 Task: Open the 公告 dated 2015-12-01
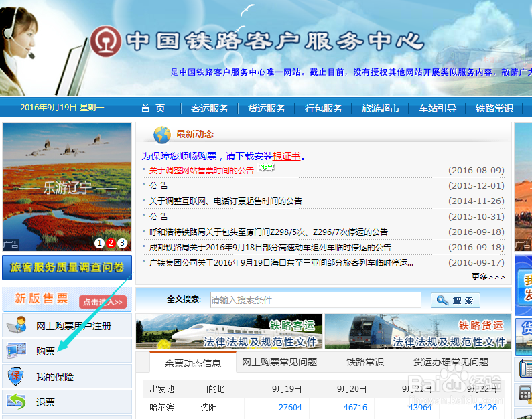point(159,185)
